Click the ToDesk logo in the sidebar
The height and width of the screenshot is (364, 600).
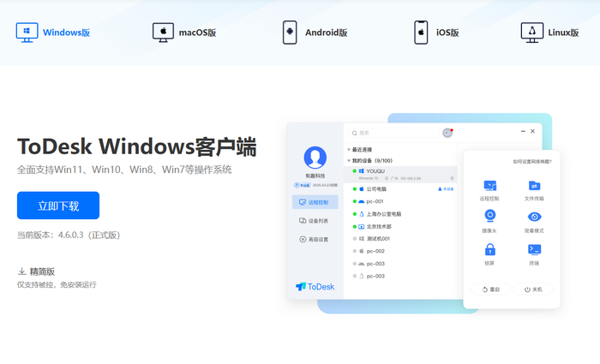click(315, 287)
